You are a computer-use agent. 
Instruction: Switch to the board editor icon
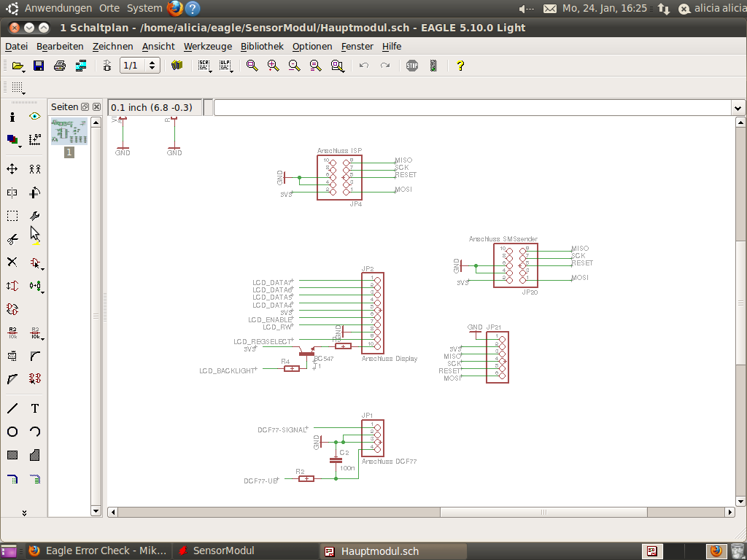click(107, 66)
